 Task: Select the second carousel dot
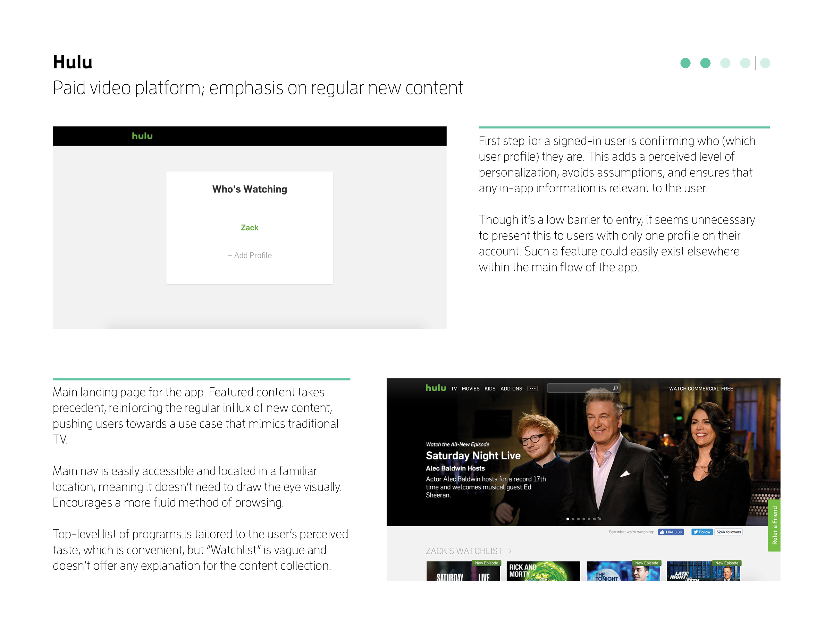573,519
